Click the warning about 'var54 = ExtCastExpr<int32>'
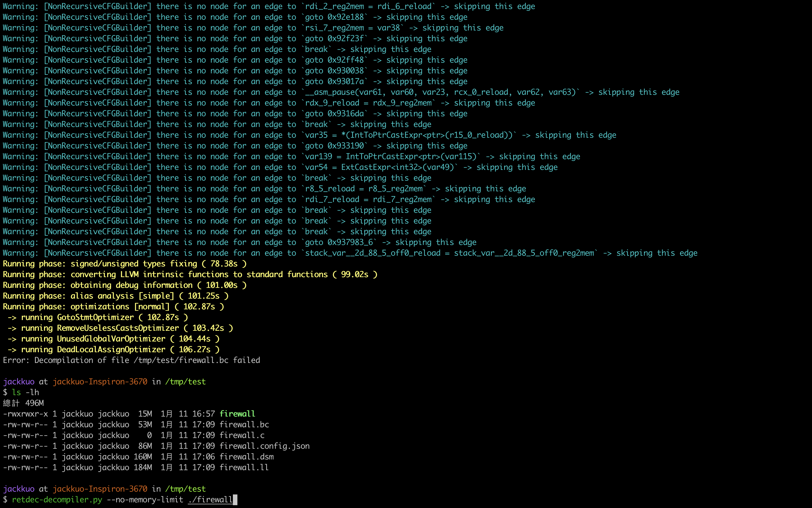The height and width of the screenshot is (508, 812). (280, 167)
